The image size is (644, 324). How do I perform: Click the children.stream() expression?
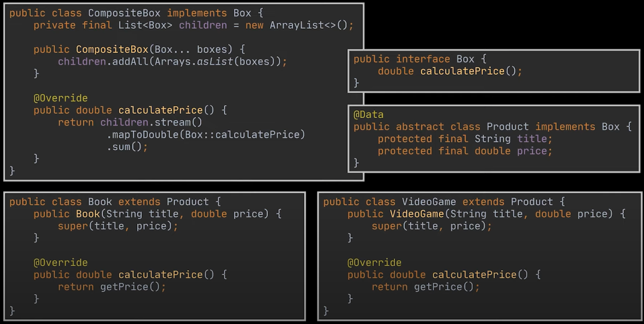pos(151,122)
